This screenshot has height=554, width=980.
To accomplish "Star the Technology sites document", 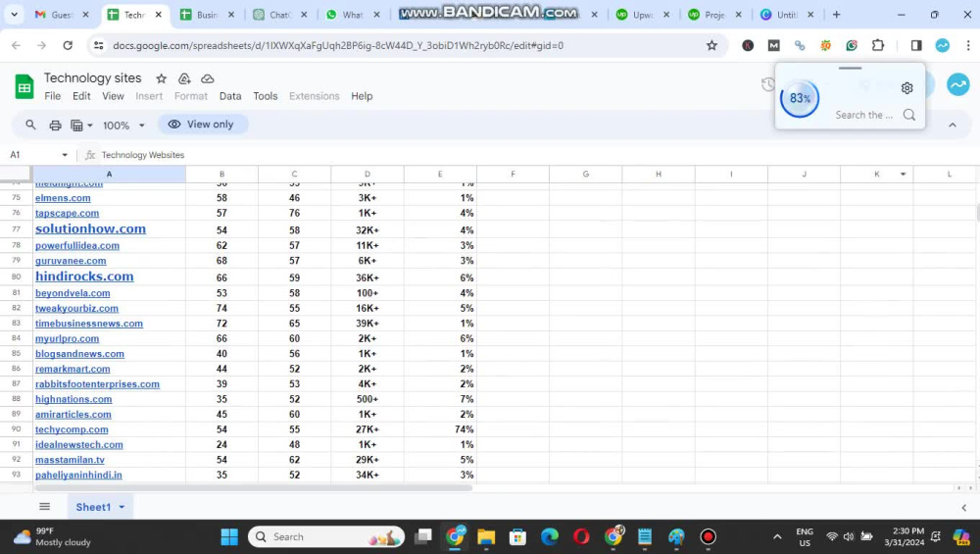I will coord(162,78).
